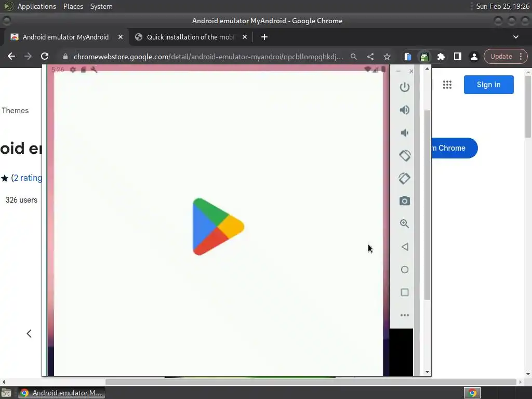Viewport: 532px width, 399px height.
Task: Toggle the Chrome side panel
Action: point(457,56)
